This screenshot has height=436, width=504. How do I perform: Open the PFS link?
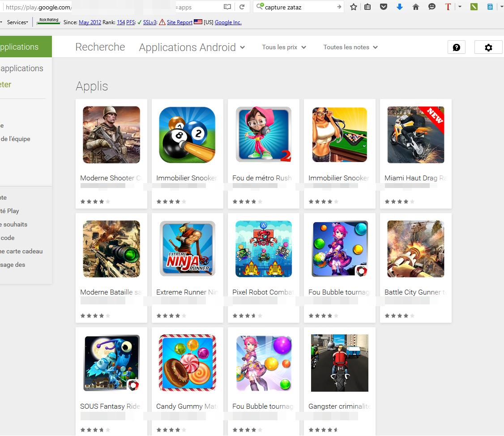131,22
